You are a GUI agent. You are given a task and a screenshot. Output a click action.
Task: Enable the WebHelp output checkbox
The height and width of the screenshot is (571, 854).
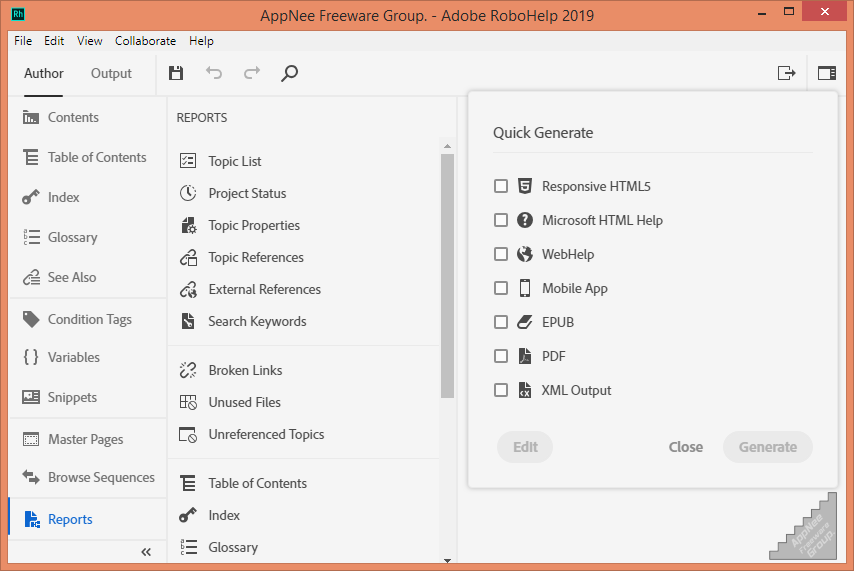(x=501, y=254)
